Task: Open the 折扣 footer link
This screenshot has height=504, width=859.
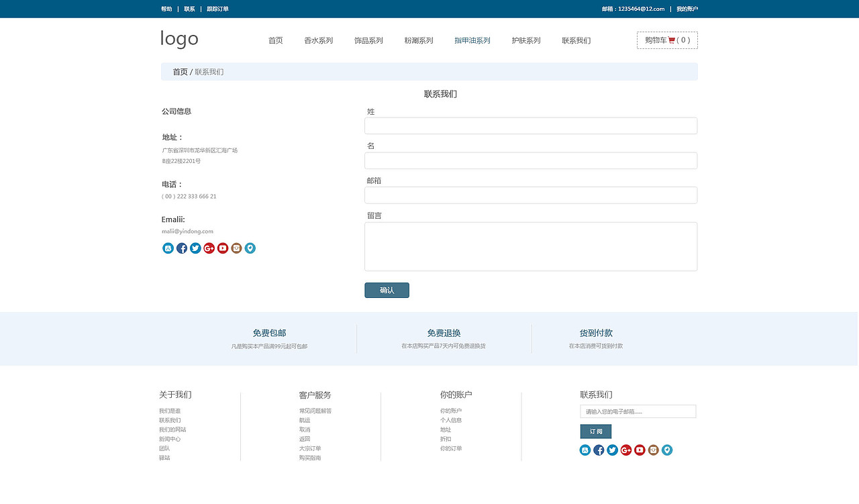Action: (446, 439)
